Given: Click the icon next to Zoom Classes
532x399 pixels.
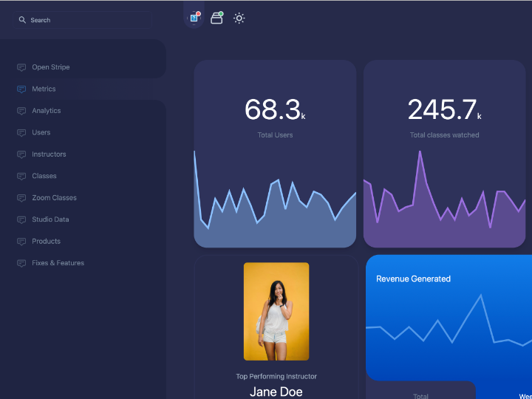Looking at the screenshot, I should (x=21, y=198).
